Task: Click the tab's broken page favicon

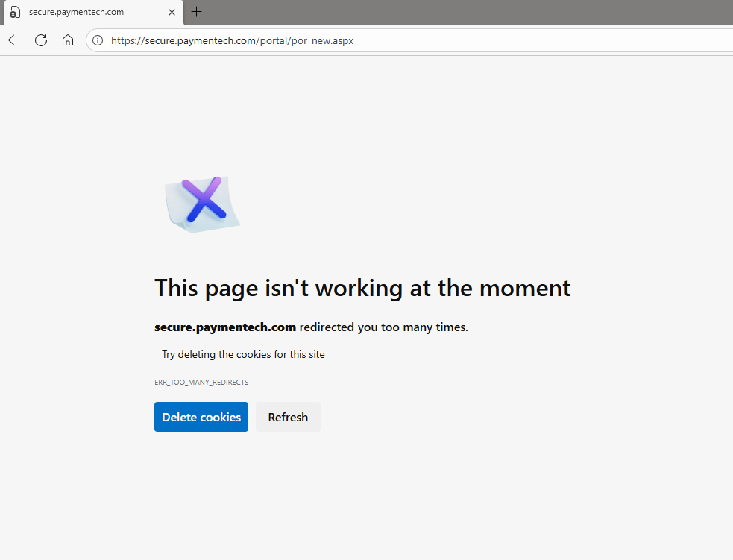Action: [x=15, y=12]
